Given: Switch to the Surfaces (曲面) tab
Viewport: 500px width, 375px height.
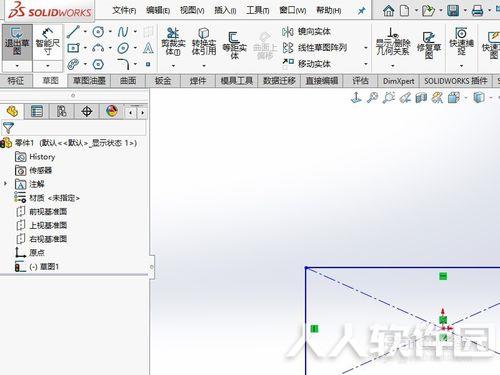Looking at the screenshot, I should coord(128,81).
